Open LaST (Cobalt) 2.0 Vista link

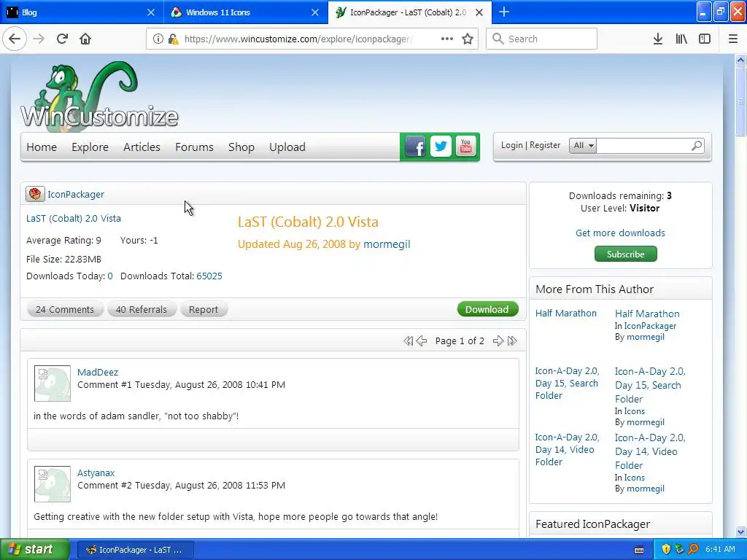tap(74, 219)
